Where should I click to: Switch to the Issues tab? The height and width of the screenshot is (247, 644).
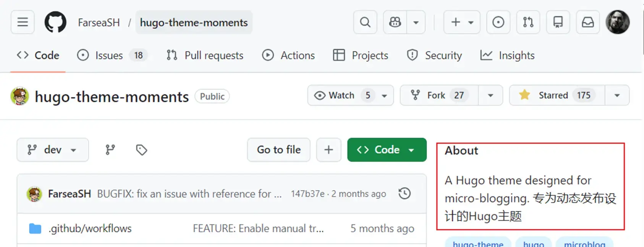[x=110, y=55]
